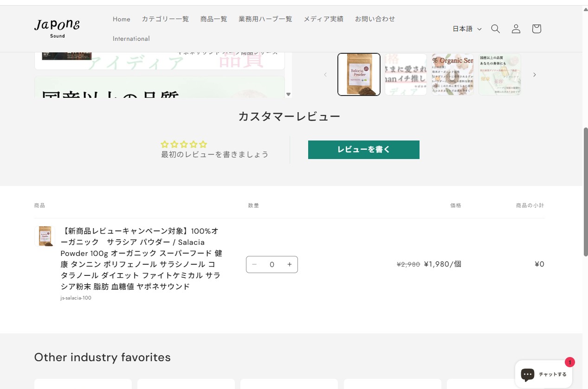588x389 pixels.
Task: Click the カスタマーレビュー heading
Action: click(x=289, y=116)
